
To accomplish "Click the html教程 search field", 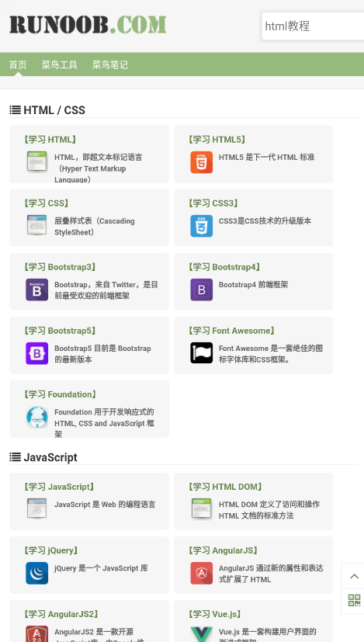I will [x=313, y=26].
